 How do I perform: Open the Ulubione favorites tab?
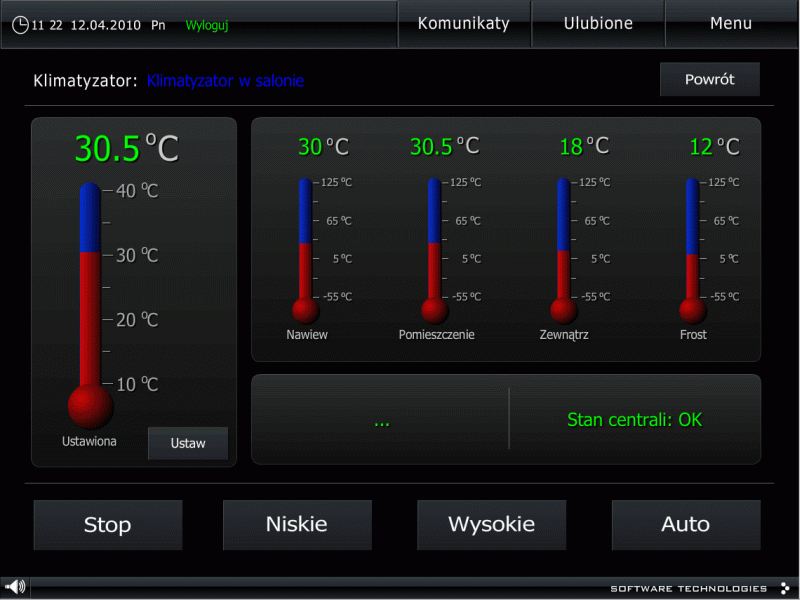[x=598, y=24]
